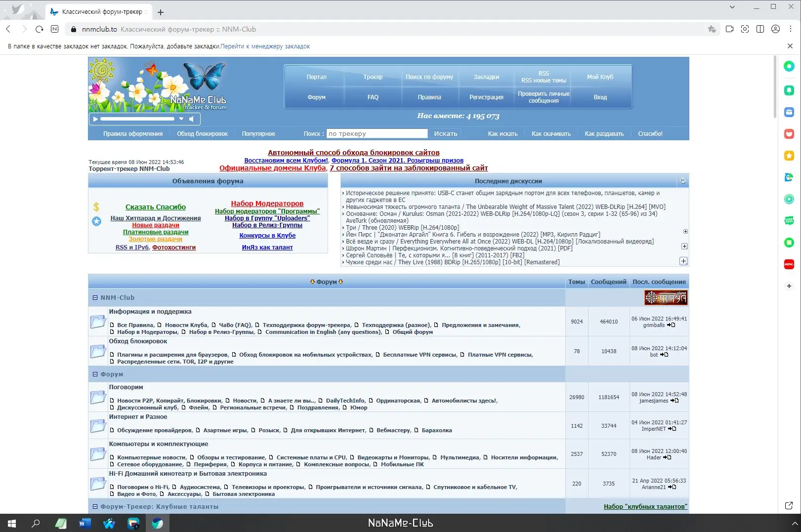
Task: Open Microsoft Word from the taskbar
Action: pos(84,524)
